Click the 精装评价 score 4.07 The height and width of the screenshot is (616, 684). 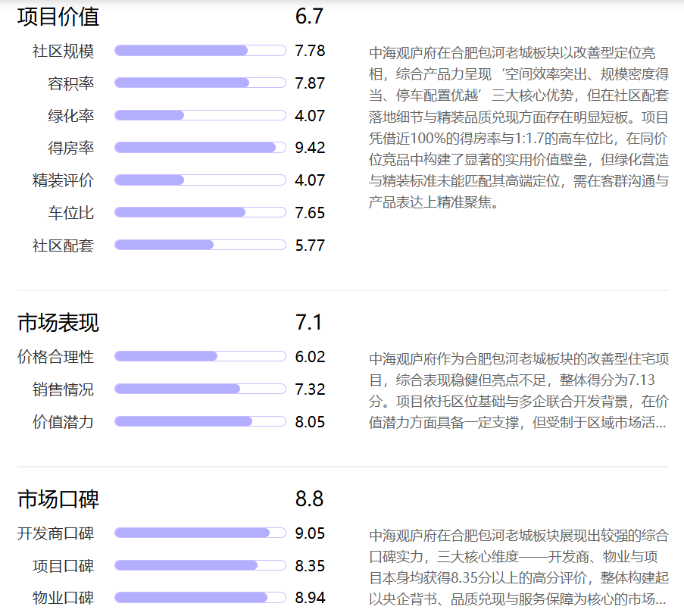(x=310, y=180)
